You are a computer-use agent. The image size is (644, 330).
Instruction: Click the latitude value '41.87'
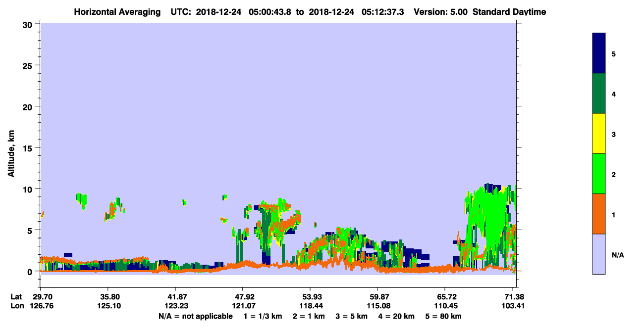(x=175, y=297)
